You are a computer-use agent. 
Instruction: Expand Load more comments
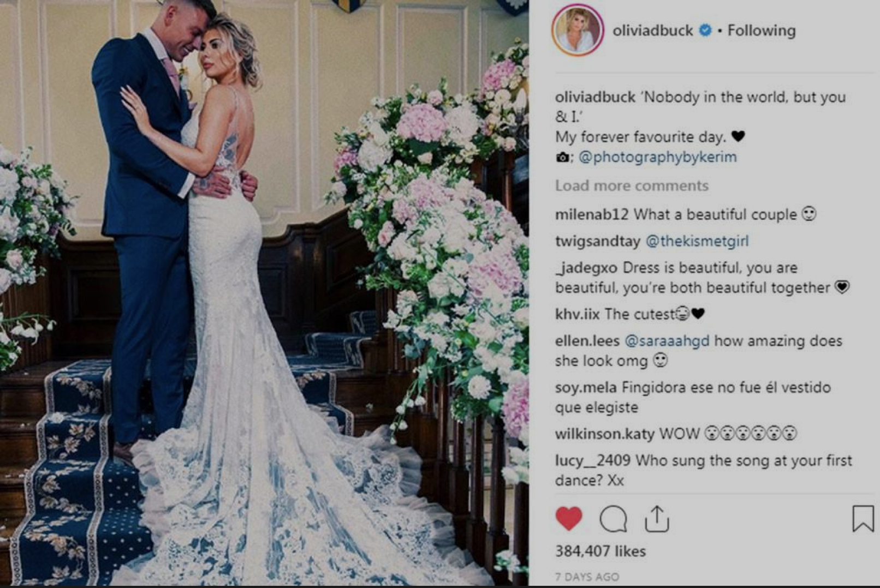coord(632,185)
